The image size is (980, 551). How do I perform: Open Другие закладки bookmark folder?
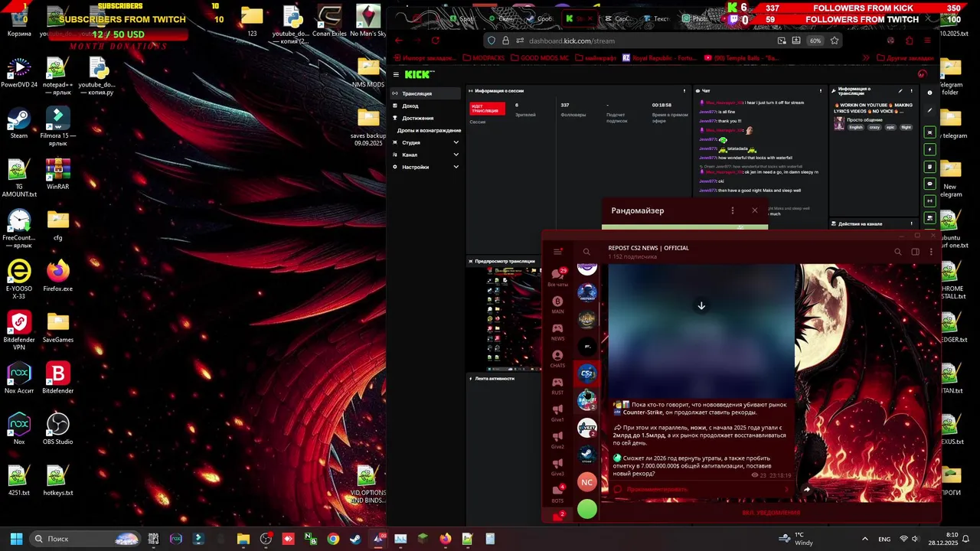(905, 58)
